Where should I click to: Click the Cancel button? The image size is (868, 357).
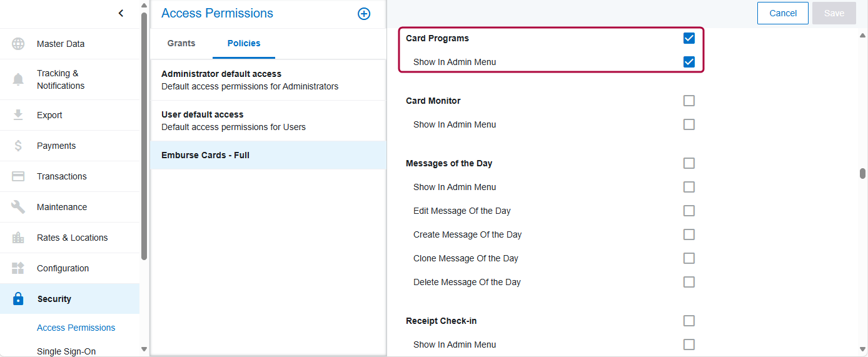pyautogui.click(x=783, y=13)
